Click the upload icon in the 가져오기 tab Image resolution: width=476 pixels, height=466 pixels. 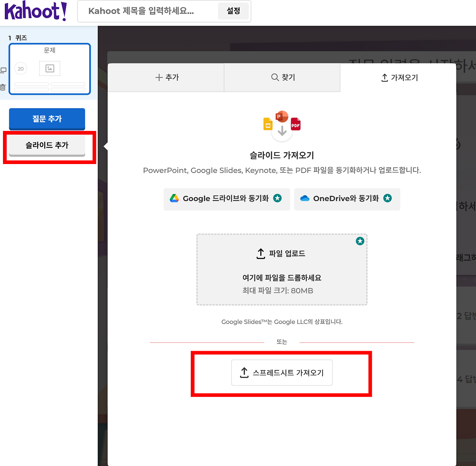385,78
